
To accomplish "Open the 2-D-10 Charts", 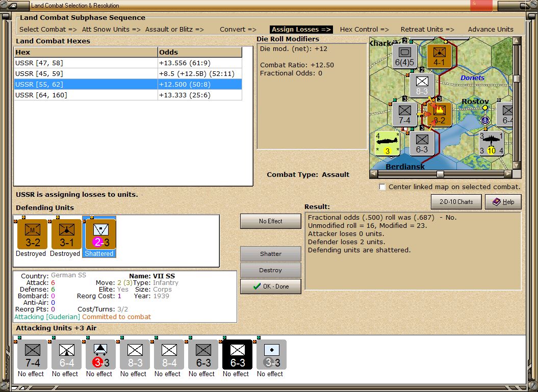I will [456, 201].
